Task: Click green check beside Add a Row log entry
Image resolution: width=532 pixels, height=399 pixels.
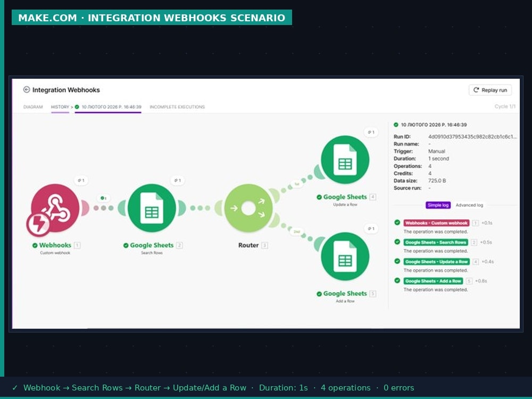Action: (397, 280)
